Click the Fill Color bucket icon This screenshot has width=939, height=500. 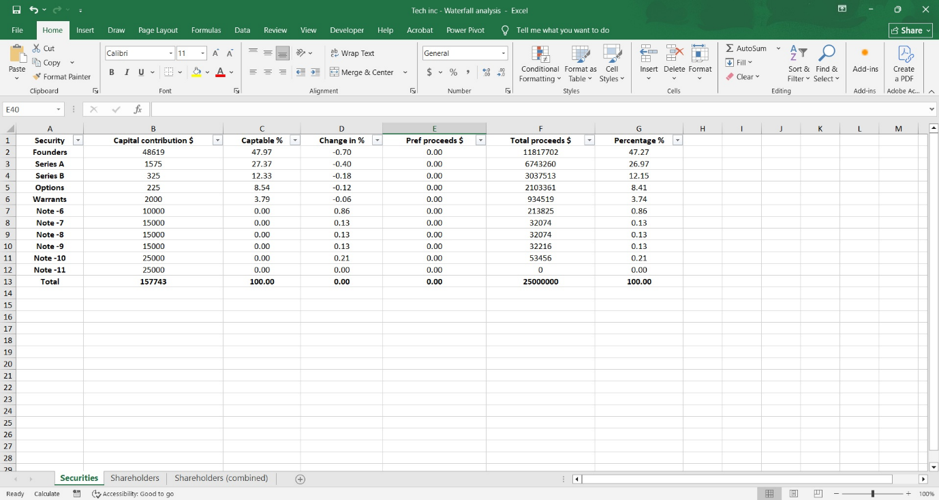coord(196,72)
